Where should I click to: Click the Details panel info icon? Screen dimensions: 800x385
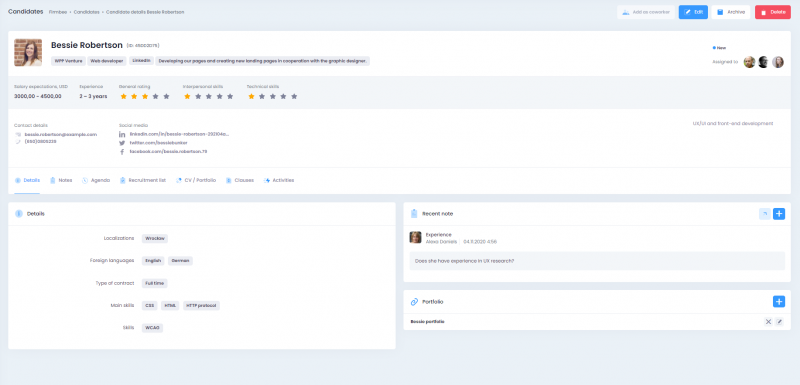tap(19, 214)
